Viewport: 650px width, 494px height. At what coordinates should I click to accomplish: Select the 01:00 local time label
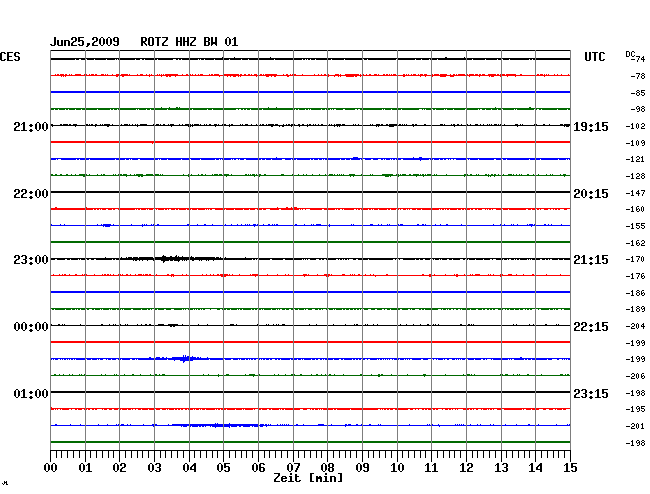[x=31, y=393]
